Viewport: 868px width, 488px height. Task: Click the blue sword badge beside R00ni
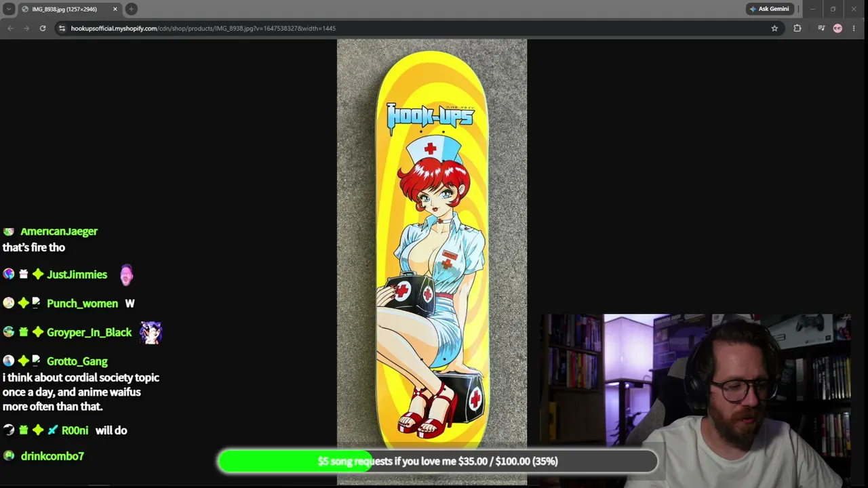pos(52,430)
